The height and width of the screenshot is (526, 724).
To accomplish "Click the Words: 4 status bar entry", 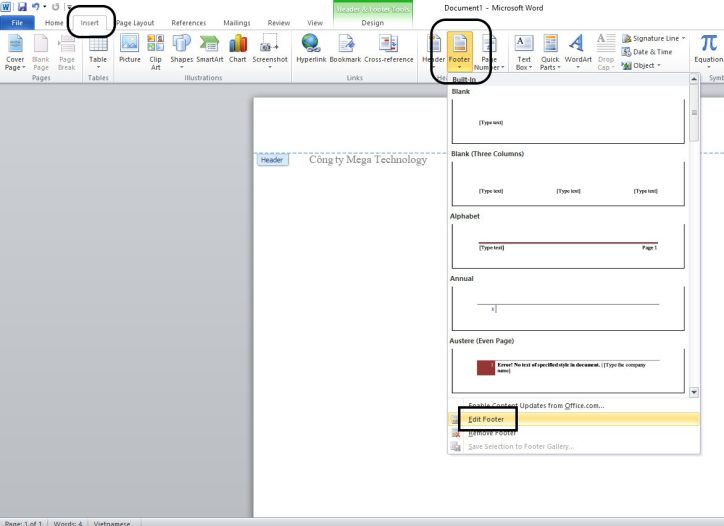I will coord(67,523).
